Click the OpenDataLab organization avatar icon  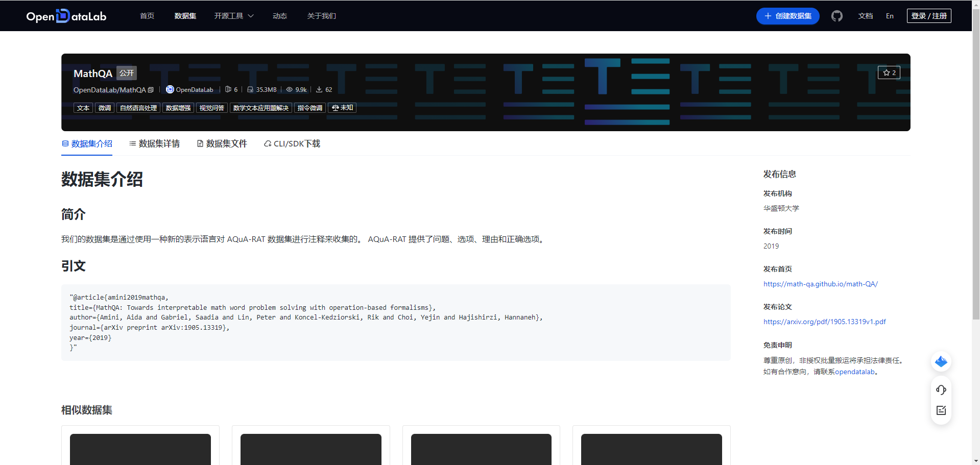click(170, 89)
